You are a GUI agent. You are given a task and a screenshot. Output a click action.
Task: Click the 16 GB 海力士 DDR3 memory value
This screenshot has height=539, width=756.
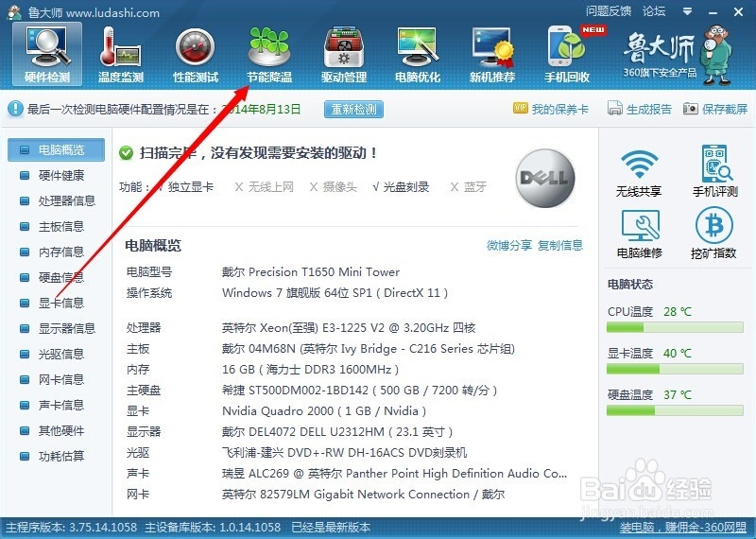coord(311,370)
